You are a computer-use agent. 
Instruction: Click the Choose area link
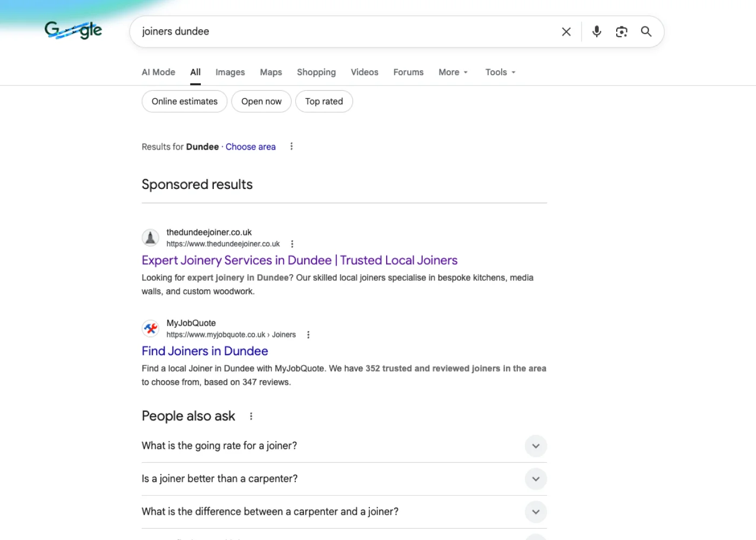tap(251, 146)
